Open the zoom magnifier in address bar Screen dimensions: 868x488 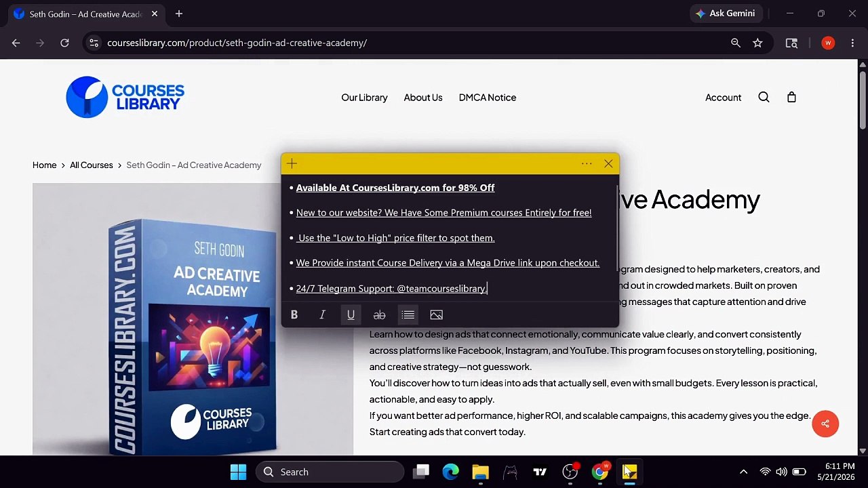[736, 43]
